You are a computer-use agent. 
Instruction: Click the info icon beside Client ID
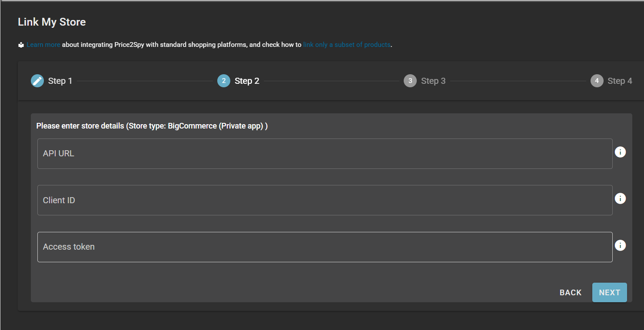620,198
